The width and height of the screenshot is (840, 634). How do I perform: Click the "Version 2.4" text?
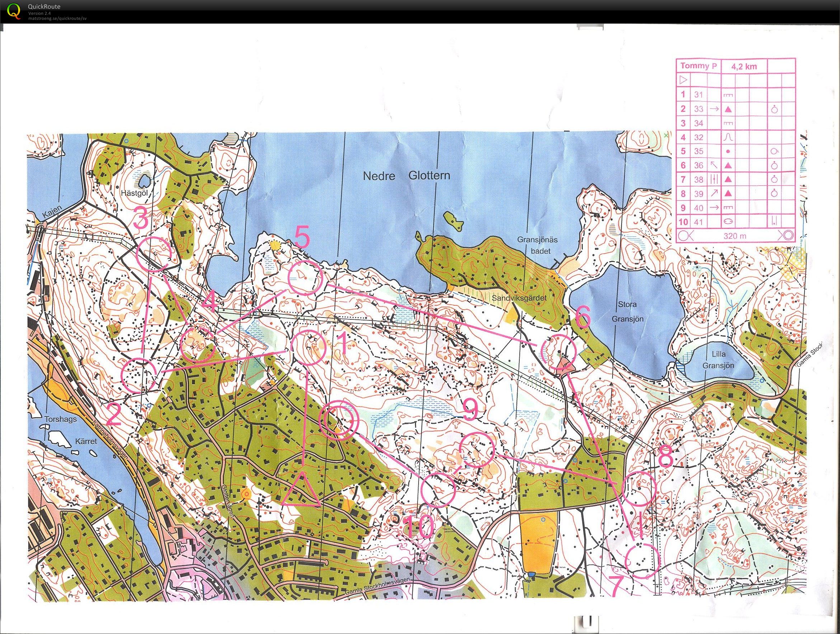(x=39, y=14)
